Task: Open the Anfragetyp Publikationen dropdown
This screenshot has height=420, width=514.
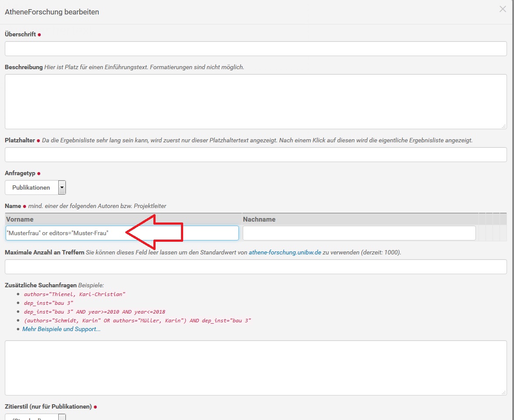Action: pyautogui.click(x=35, y=187)
